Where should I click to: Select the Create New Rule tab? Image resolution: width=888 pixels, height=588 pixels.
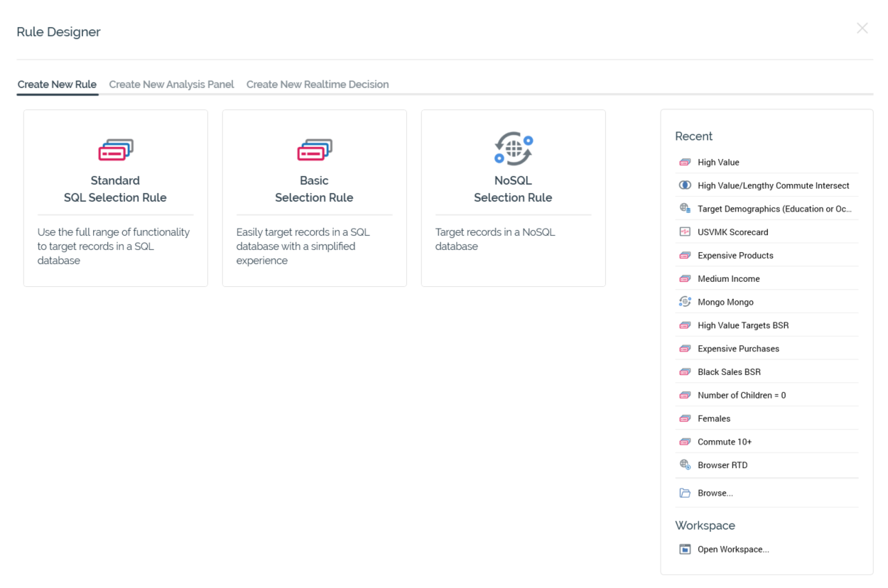57,85
